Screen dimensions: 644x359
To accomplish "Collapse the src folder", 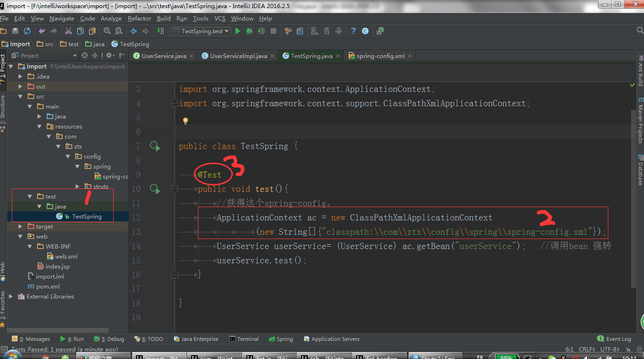I will pyautogui.click(x=20, y=97).
